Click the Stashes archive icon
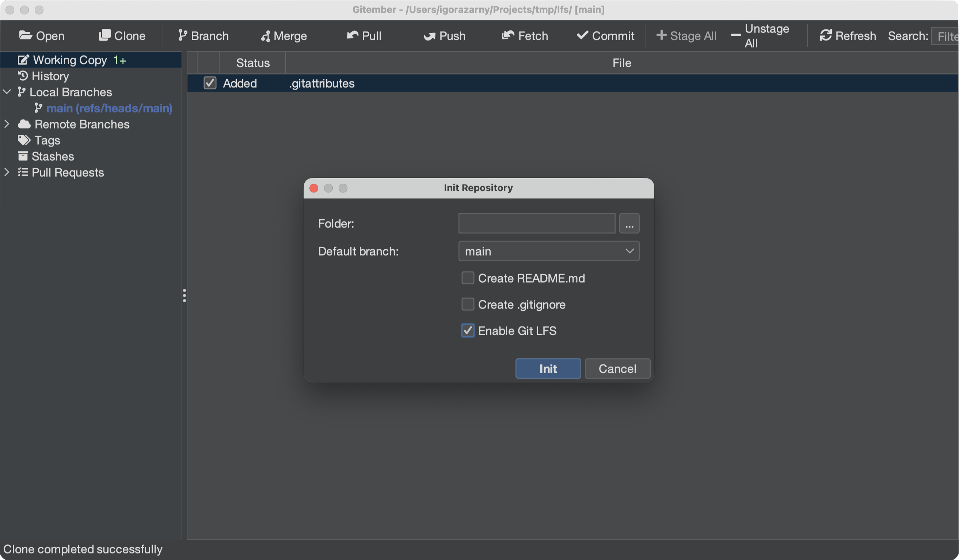Screen dimensions: 959x560 [23, 156]
